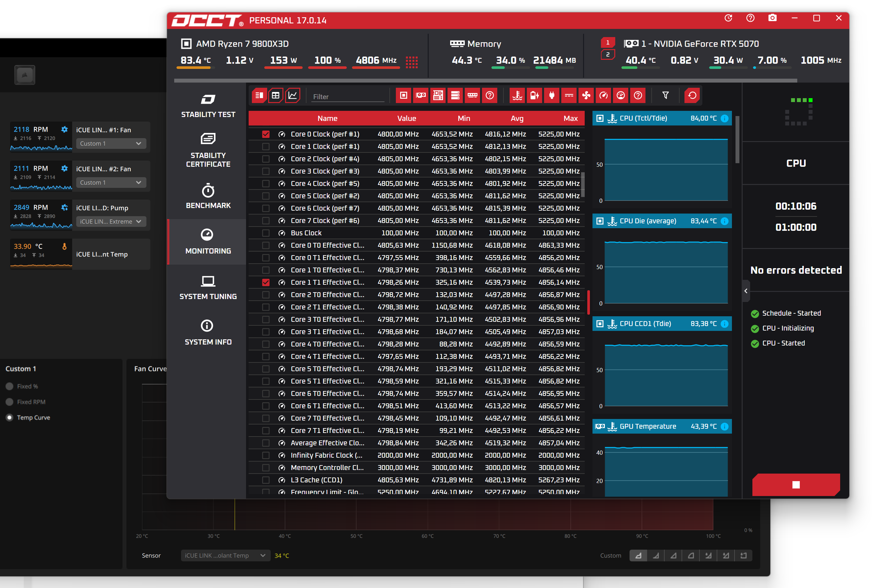This screenshot has width=872, height=588.
Task: Open settings gear for iCUE fan #1
Action: point(64,129)
